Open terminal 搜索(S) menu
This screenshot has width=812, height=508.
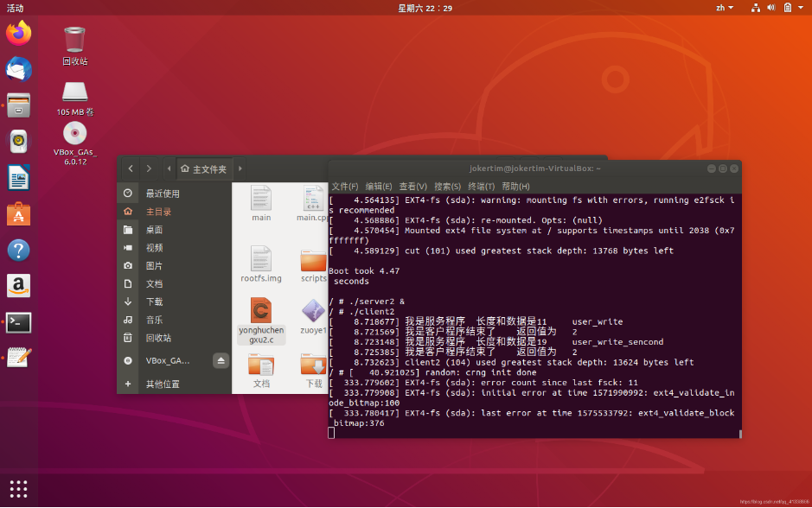pyautogui.click(x=447, y=187)
